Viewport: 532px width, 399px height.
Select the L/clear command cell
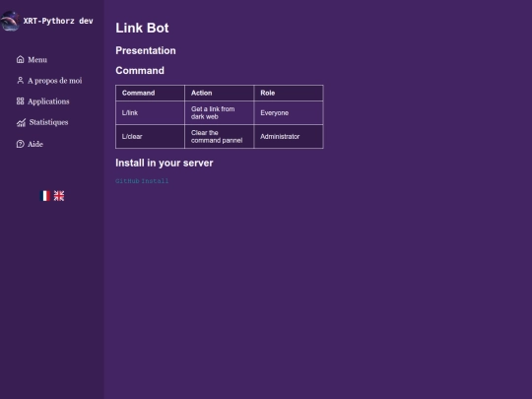coord(150,136)
